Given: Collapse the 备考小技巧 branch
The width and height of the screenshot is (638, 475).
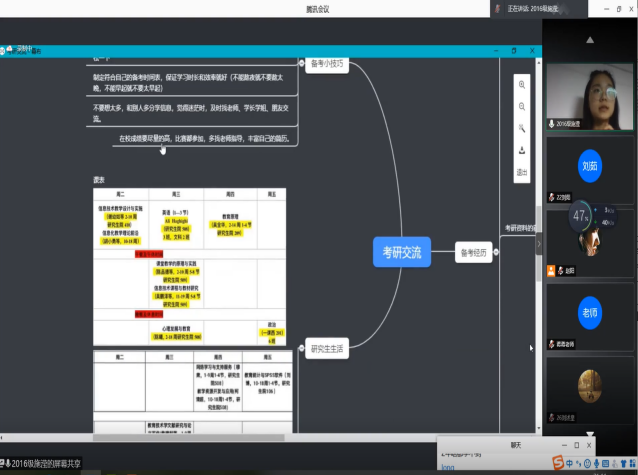Looking at the screenshot, I should pyautogui.click(x=300, y=63).
